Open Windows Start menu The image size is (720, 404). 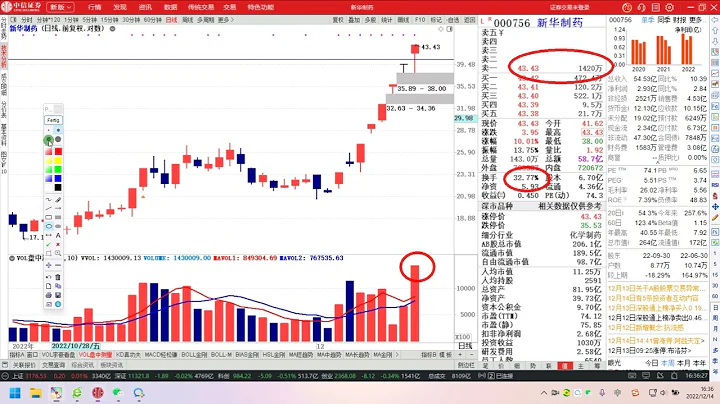(15, 393)
